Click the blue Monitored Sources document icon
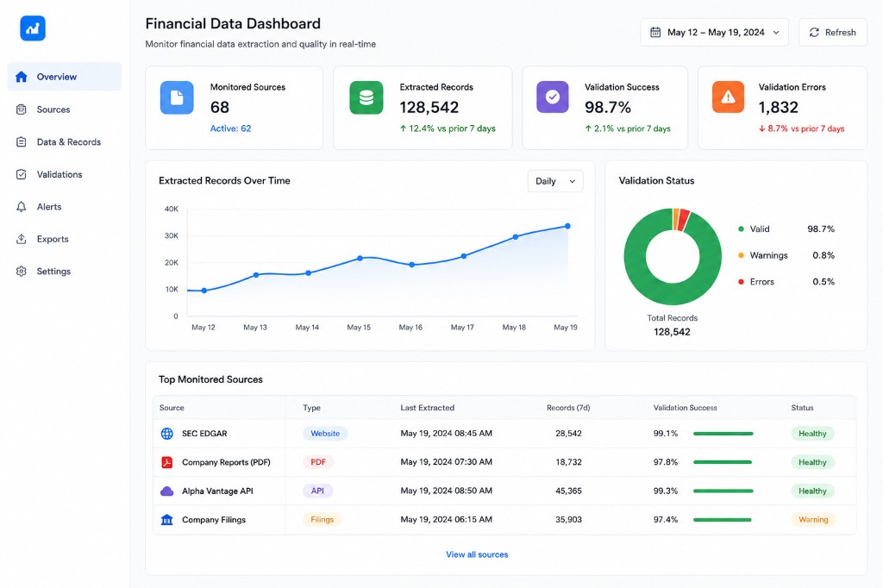 click(177, 97)
